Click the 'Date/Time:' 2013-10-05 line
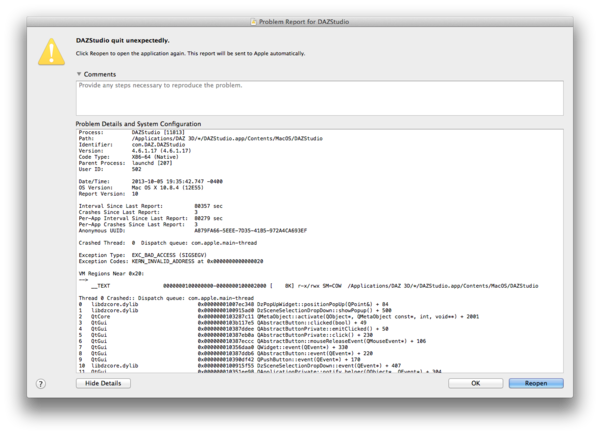Viewport: 600px width, 435px height. (150, 181)
